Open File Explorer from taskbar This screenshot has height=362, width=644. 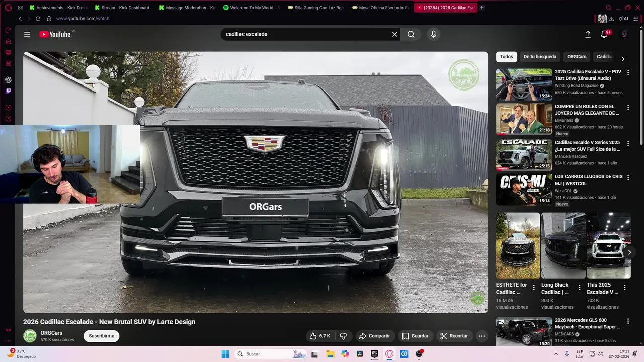(x=330, y=354)
